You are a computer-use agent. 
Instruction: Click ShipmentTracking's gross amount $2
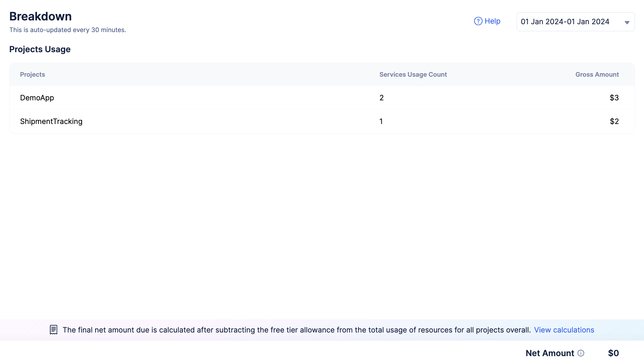[614, 121]
